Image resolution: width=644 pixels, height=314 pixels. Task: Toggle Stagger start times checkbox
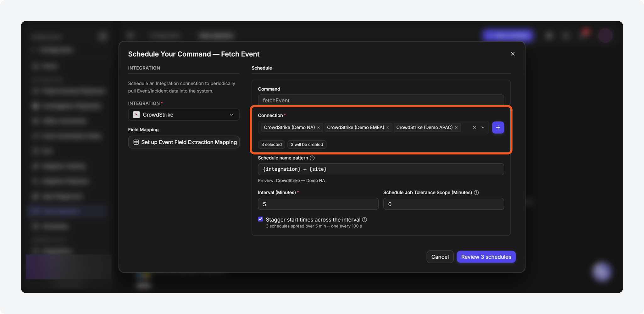click(260, 219)
